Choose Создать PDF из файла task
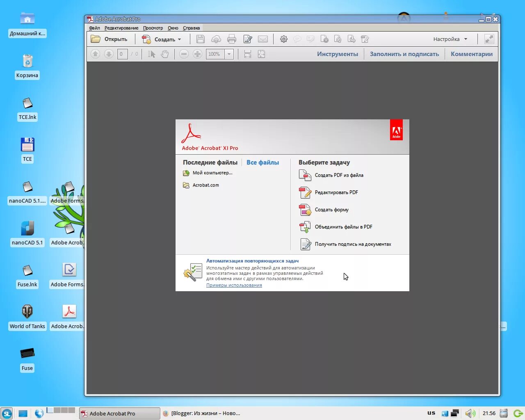This screenshot has height=420, width=525. point(331,175)
